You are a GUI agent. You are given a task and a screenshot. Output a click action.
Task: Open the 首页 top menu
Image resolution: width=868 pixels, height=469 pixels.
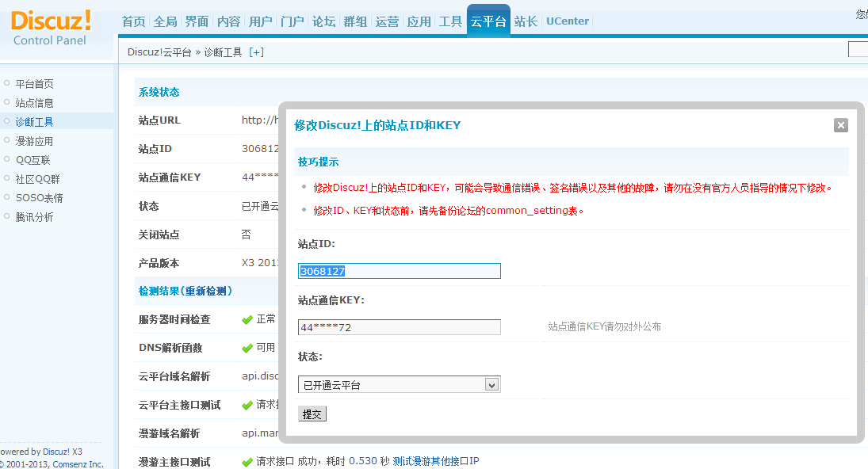click(x=133, y=21)
